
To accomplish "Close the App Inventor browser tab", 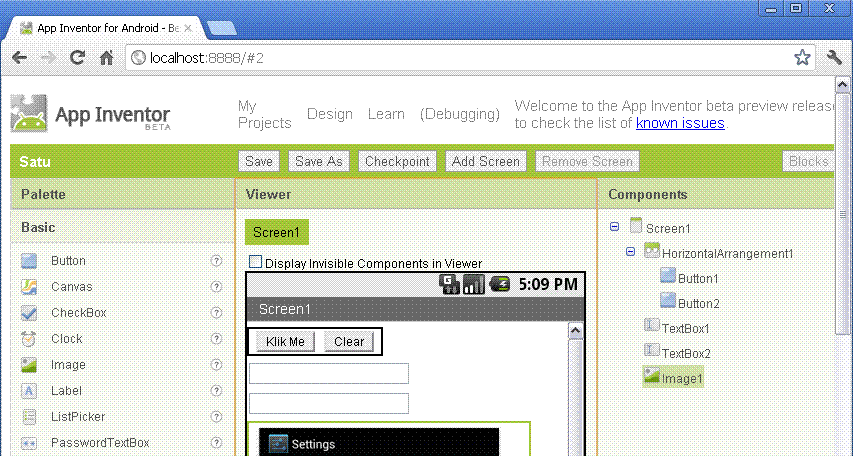I will [x=188, y=28].
